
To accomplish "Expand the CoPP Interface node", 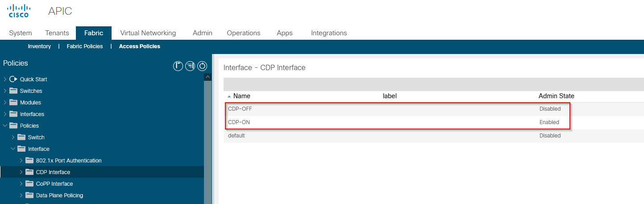I will (x=21, y=183).
